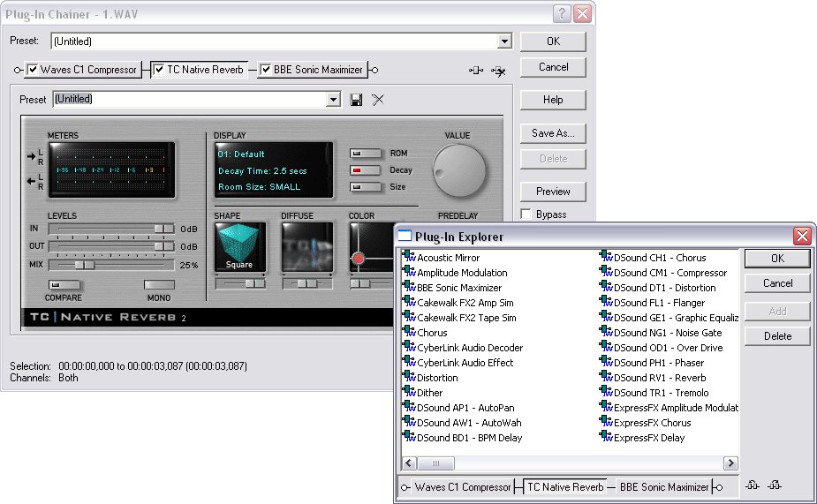
Task: Toggle the Size switch on the reverb
Action: click(x=366, y=186)
